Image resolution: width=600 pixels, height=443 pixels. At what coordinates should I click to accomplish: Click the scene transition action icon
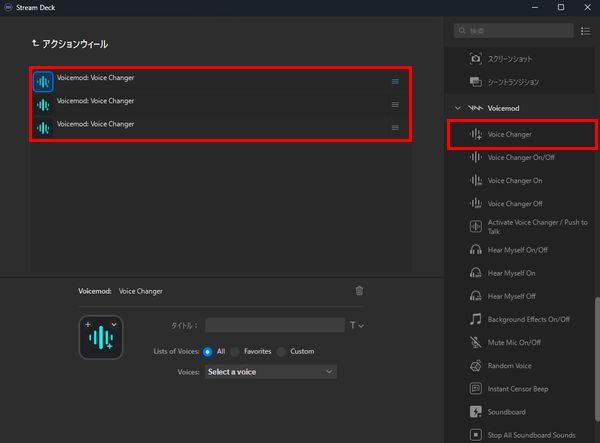(475, 81)
